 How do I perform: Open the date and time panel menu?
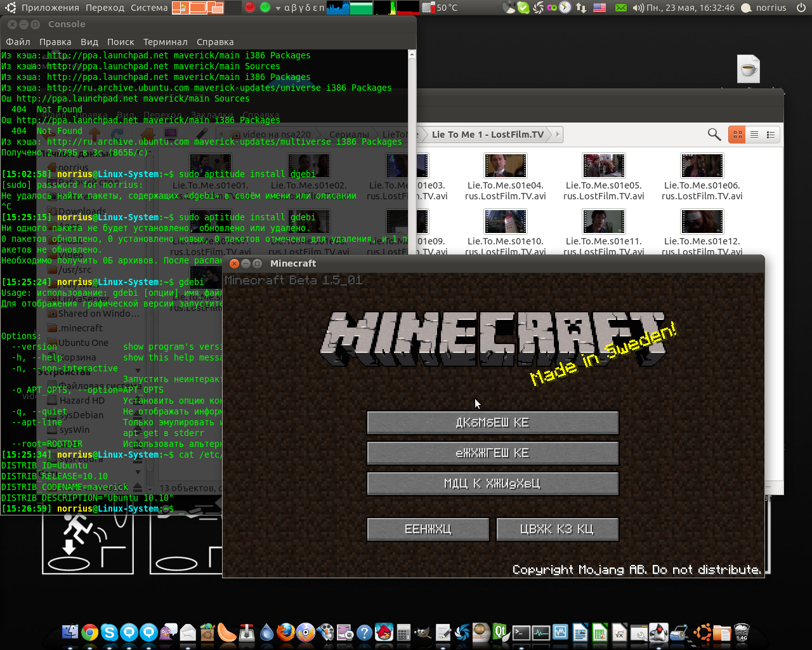[x=690, y=8]
